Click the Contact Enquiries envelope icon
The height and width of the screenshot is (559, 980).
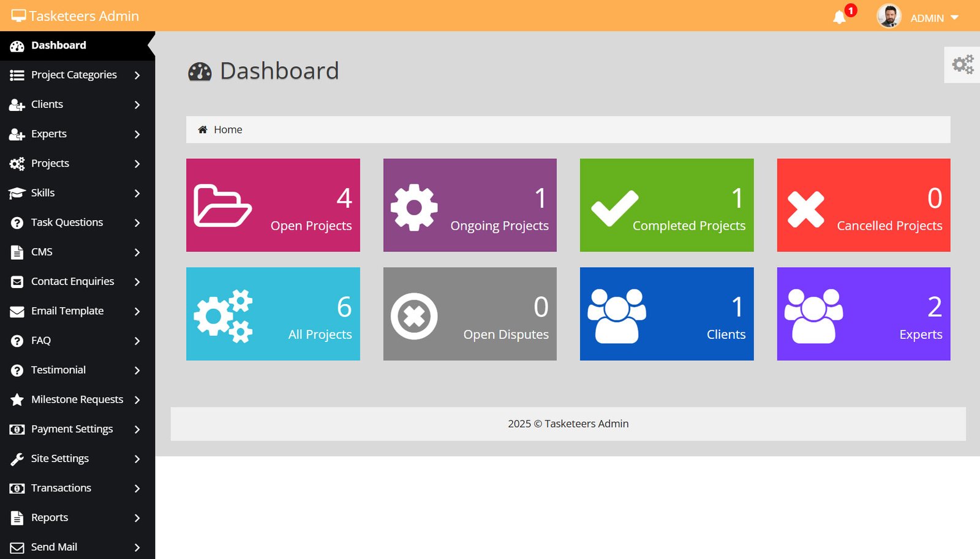[x=17, y=282]
